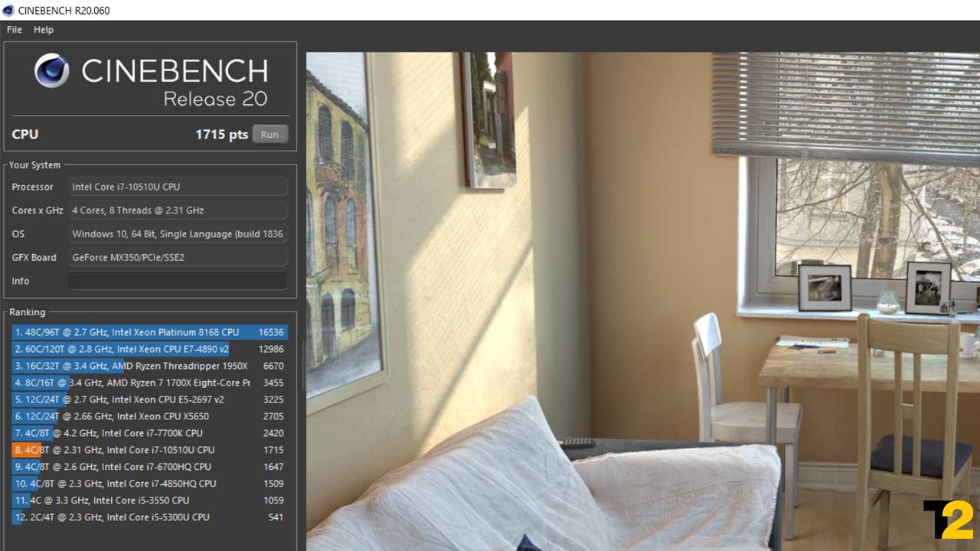Select ranking row Intel Core i5-5300U CPU
980x551 pixels.
pos(149,517)
